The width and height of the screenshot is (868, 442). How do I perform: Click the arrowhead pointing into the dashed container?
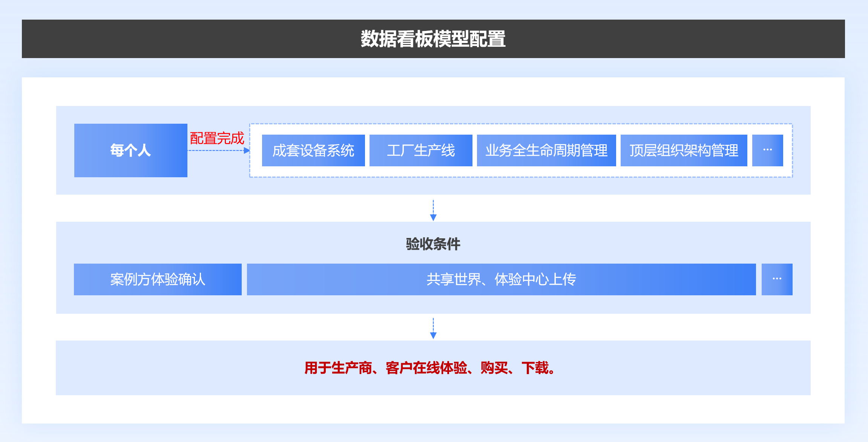247,150
